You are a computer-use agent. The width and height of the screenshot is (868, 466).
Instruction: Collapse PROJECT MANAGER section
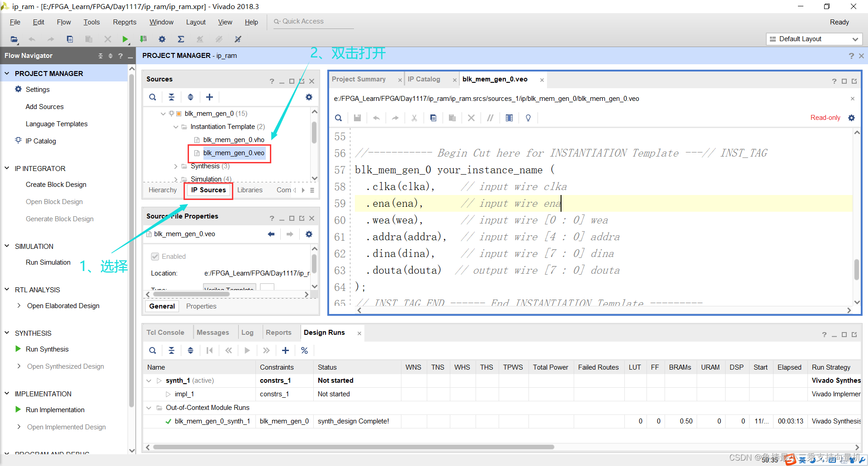coord(7,73)
